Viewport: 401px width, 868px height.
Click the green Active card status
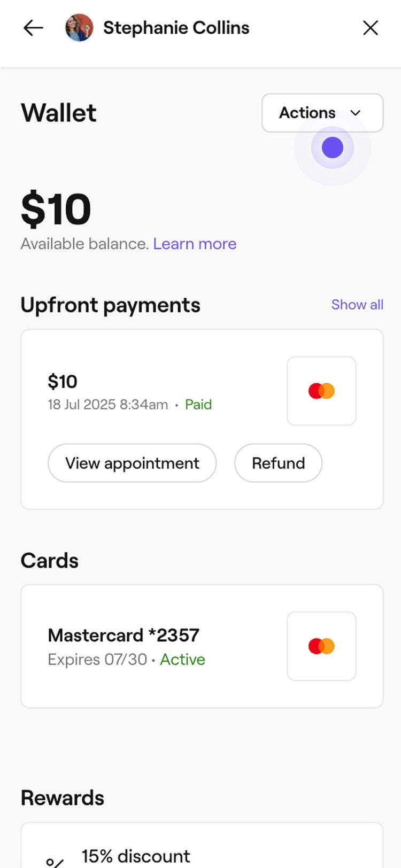pos(182,660)
